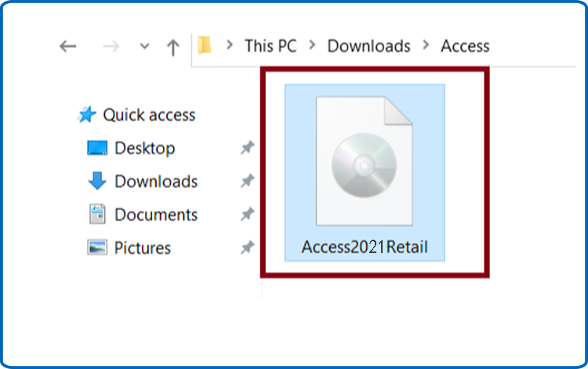Screen dimensions: 588x369
Task: Open Downloads in the sidebar
Action: (156, 181)
